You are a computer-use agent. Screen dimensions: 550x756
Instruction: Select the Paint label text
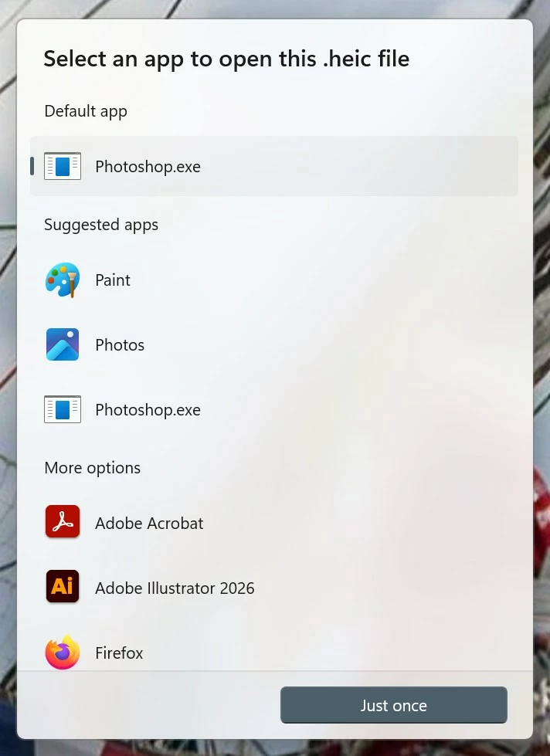point(113,280)
